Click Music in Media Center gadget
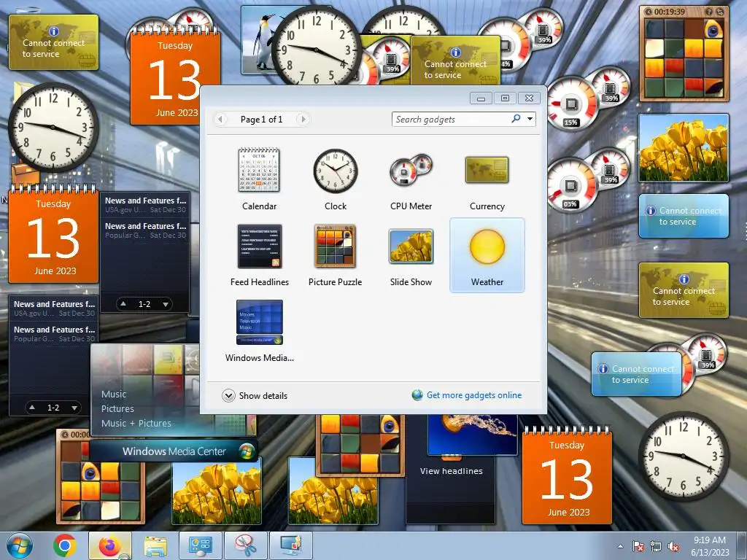Screen dimensions: 747x560 114,394
